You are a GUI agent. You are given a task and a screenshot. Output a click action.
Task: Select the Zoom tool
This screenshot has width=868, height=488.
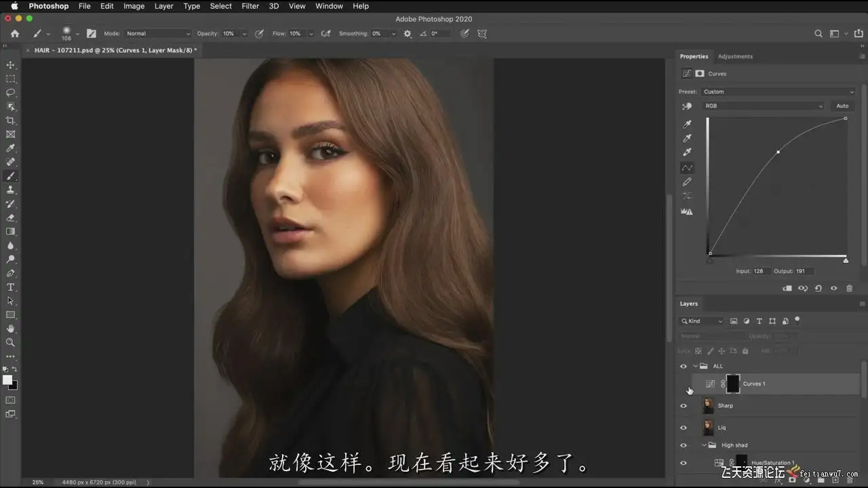11,343
